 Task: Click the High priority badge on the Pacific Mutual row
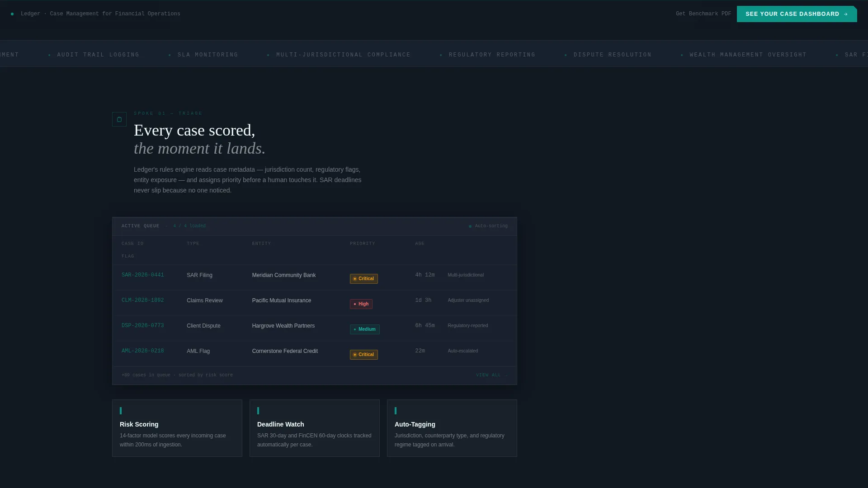[x=361, y=304]
